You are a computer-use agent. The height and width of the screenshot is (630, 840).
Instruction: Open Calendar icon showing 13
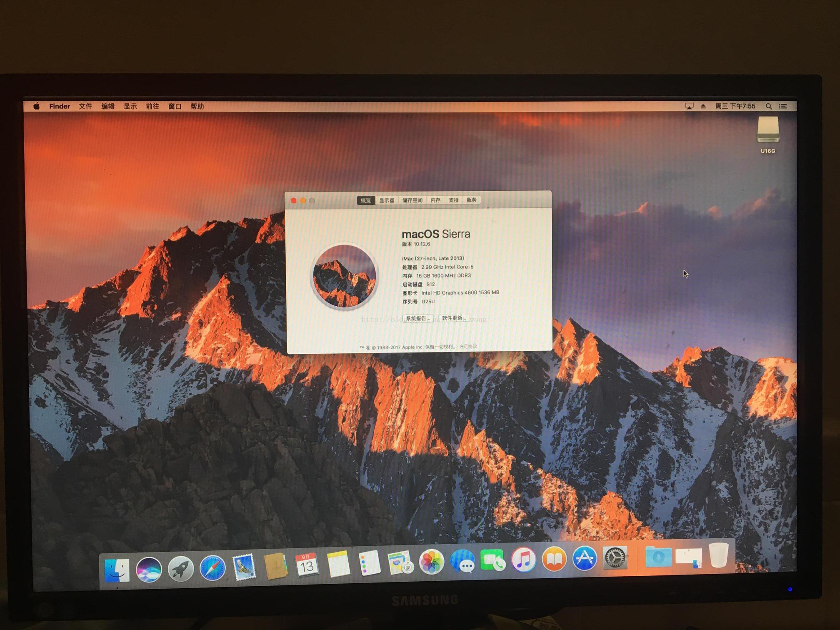pos(307,565)
